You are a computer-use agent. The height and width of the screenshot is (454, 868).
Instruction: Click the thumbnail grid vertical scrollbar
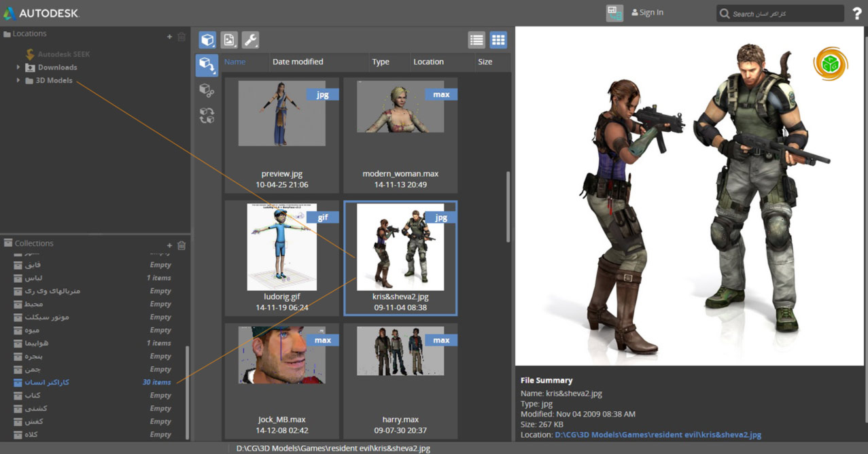pyautogui.click(x=508, y=207)
